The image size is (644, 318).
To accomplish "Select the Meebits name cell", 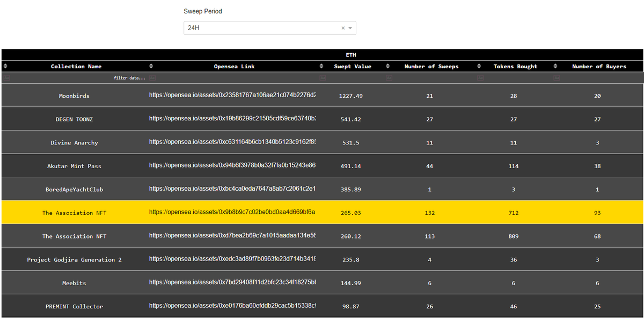I will 74,283.
